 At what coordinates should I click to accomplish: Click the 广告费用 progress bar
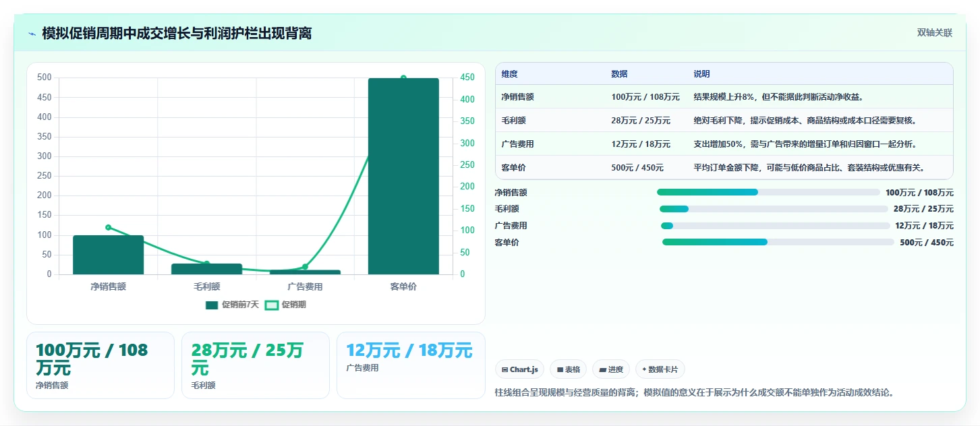776,226
